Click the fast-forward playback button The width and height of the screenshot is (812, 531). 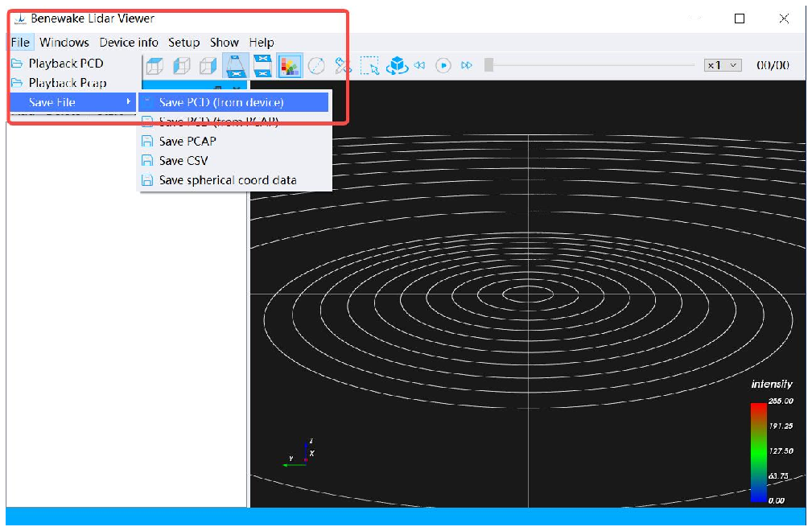[x=467, y=66]
